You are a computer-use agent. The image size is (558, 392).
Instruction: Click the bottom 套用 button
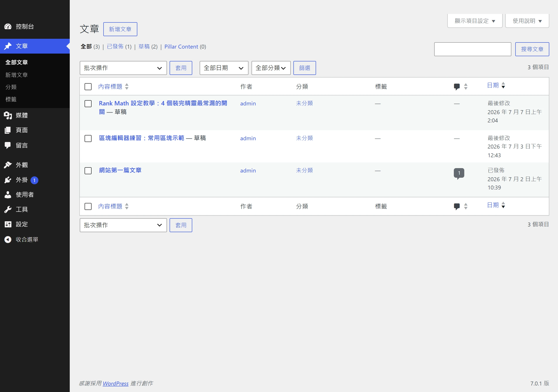tap(181, 225)
